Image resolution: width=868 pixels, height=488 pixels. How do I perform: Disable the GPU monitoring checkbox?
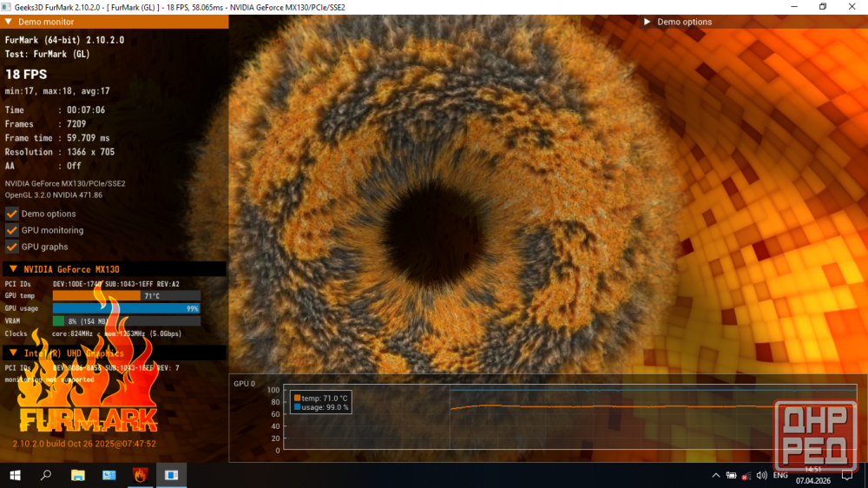pyautogui.click(x=12, y=230)
